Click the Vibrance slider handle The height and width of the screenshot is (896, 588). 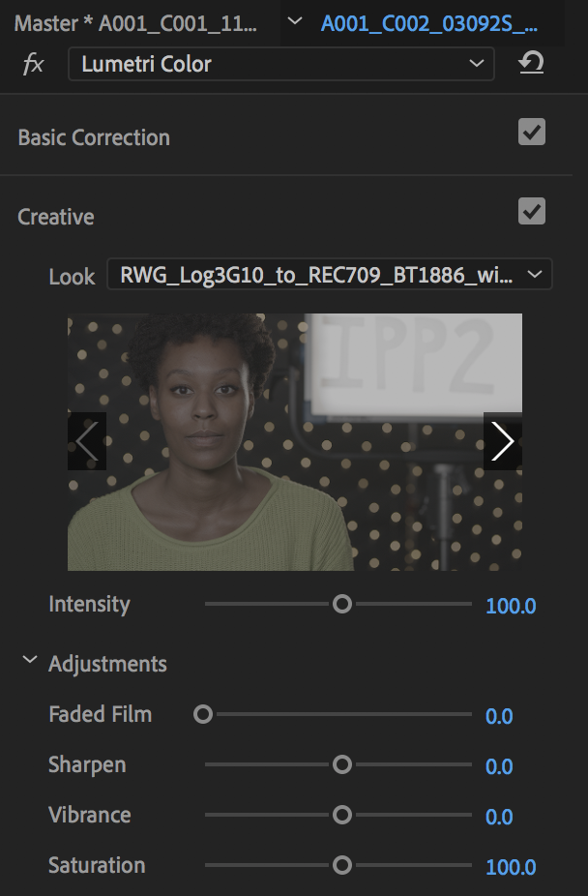point(342,815)
